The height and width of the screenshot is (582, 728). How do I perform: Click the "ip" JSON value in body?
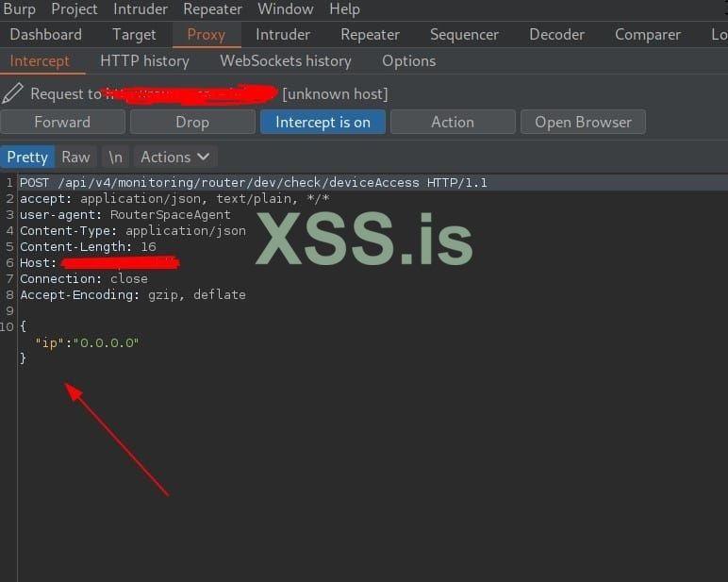[106, 342]
